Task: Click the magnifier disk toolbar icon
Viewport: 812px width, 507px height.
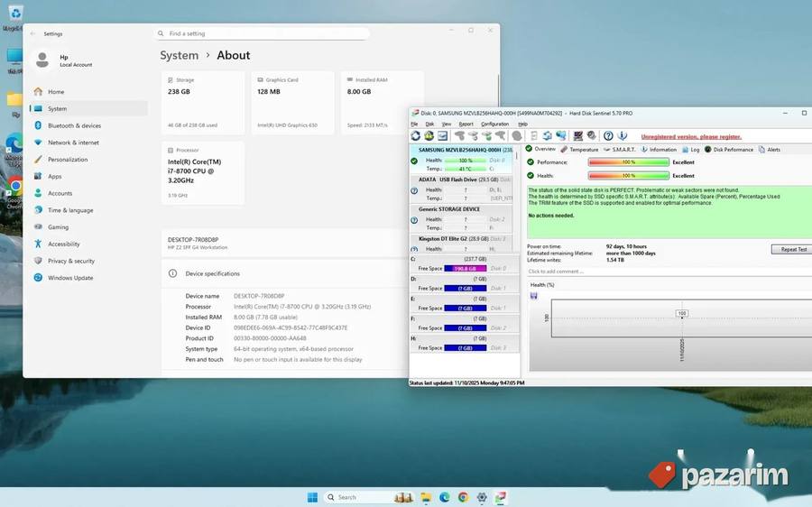Action: point(591,135)
